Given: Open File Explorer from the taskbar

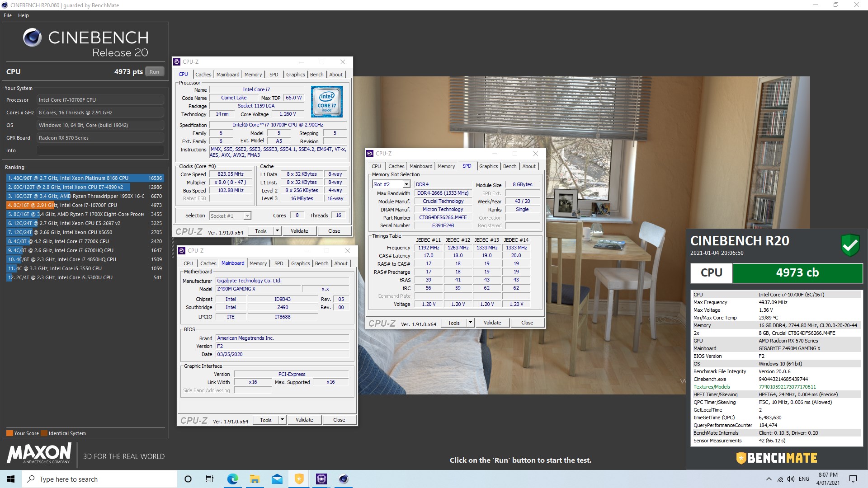Looking at the screenshot, I should (x=255, y=479).
